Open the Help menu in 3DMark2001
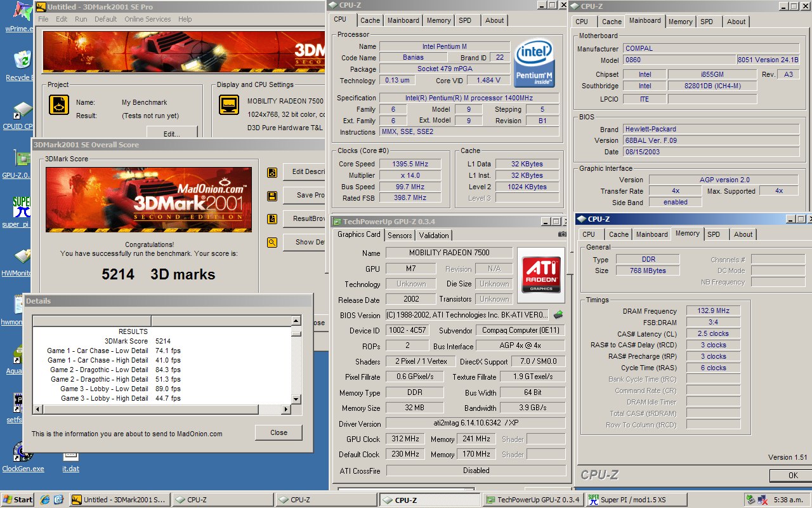The width and height of the screenshot is (812, 508). (x=185, y=19)
